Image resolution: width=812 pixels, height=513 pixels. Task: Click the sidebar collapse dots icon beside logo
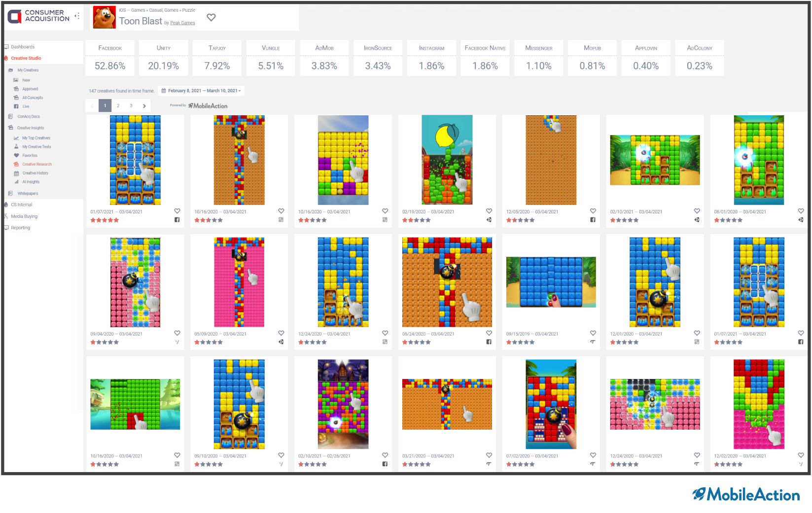point(77,16)
